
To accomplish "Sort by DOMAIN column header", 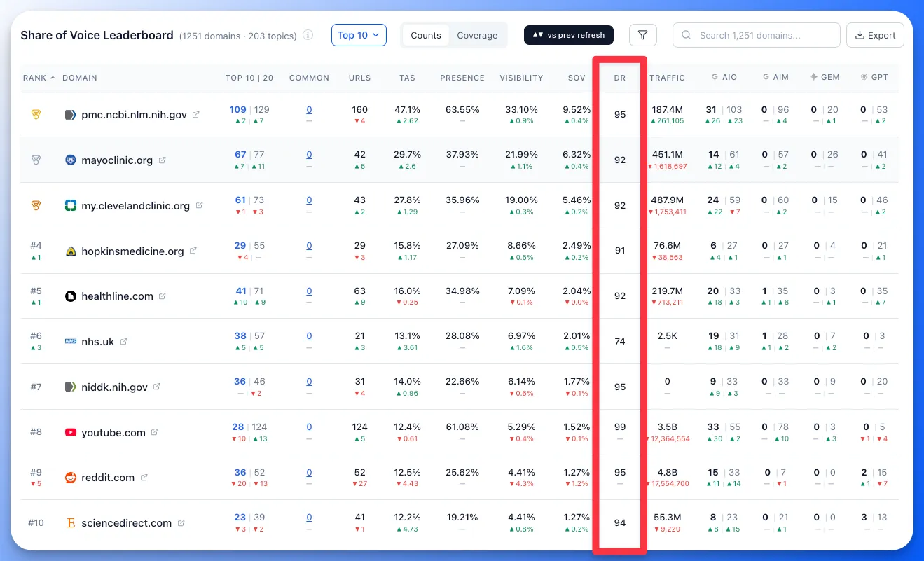I will point(80,78).
